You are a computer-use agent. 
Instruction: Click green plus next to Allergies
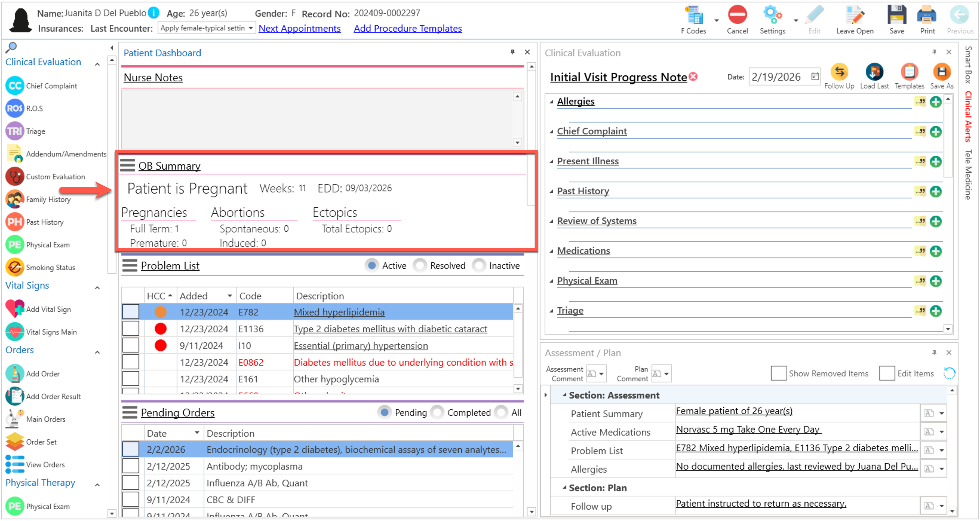pyautogui.click(x=935, y=102)
